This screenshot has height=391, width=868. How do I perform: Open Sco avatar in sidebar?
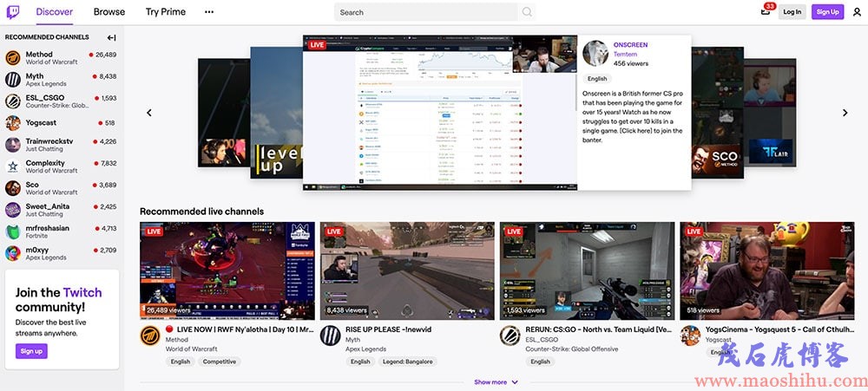[x=13, y=188]
